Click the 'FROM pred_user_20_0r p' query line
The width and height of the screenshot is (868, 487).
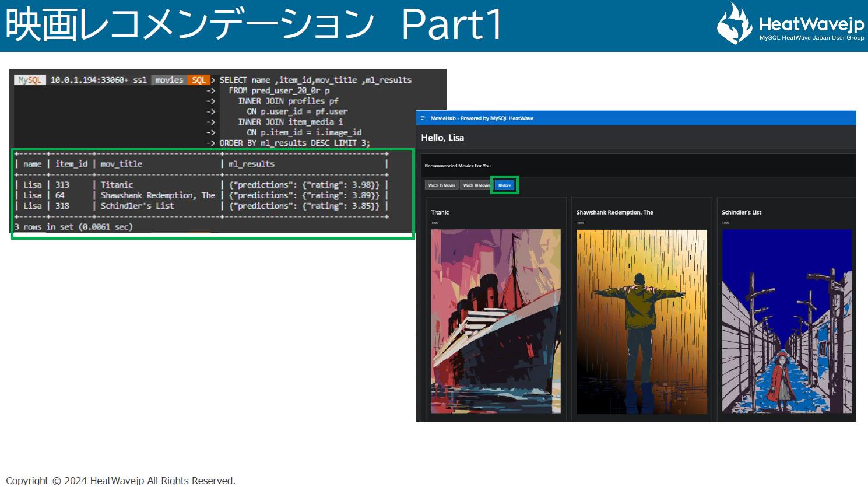pos(279,90)
